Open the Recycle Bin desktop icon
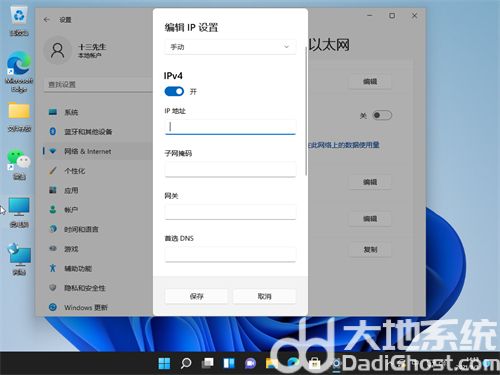 (x=19, y=21)
